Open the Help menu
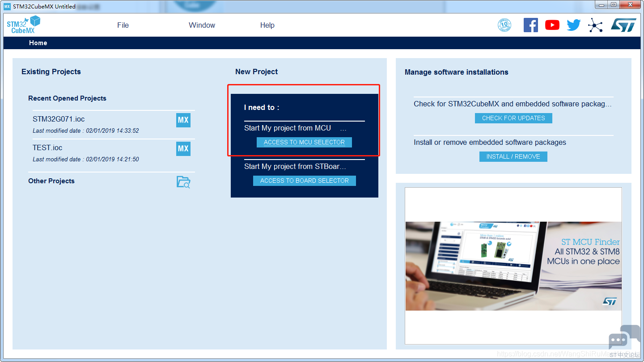 tap(267, 25)
